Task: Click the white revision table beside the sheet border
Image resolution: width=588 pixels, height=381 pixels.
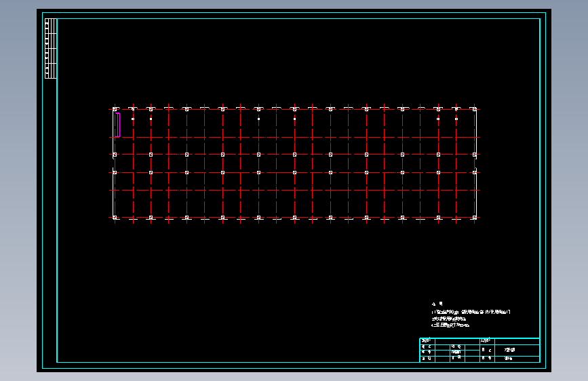Action: tap(51, 48)
